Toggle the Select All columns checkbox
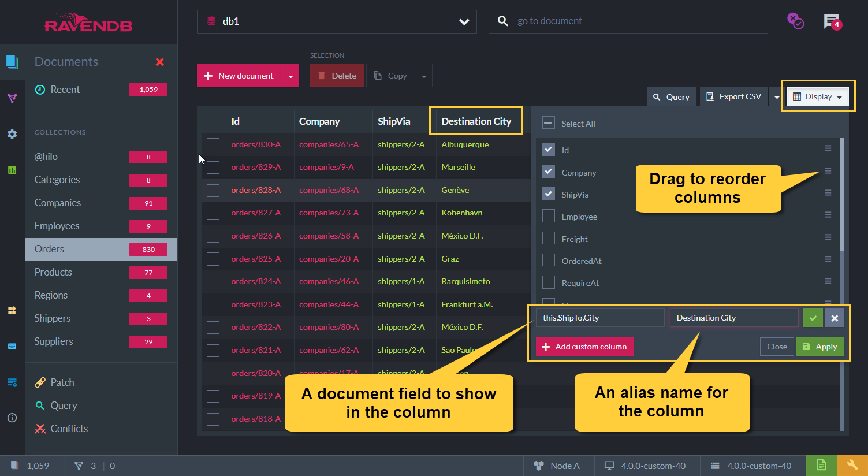This screenshot has width=868, height=476. 549,123
